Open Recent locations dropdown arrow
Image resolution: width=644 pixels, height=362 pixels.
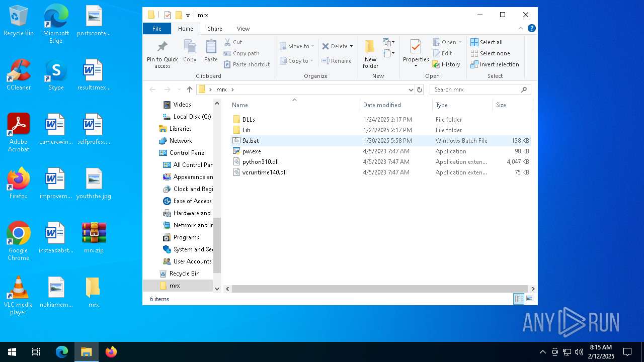tap(179, 89)
